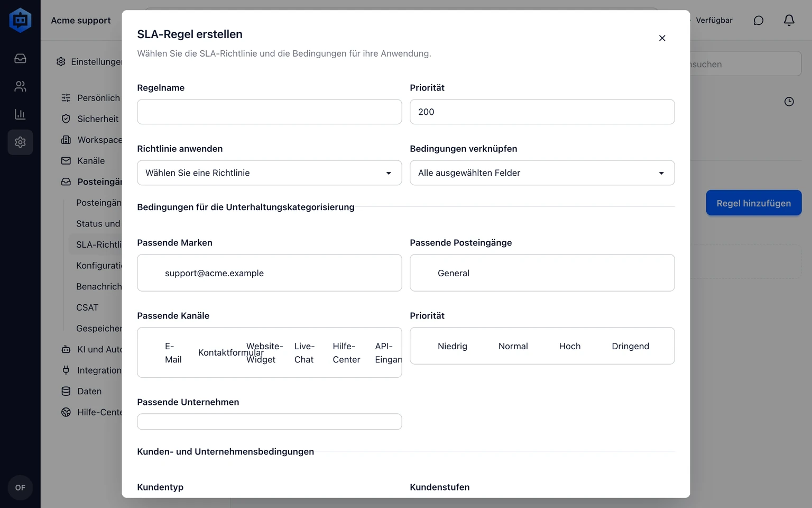Click the Regel hinzufügen button

[754, 203]
